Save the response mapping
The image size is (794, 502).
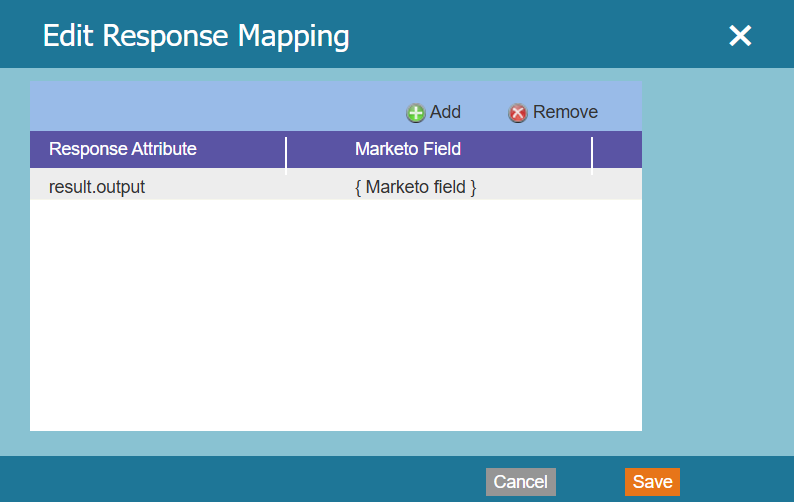click(x=652, y=482)
